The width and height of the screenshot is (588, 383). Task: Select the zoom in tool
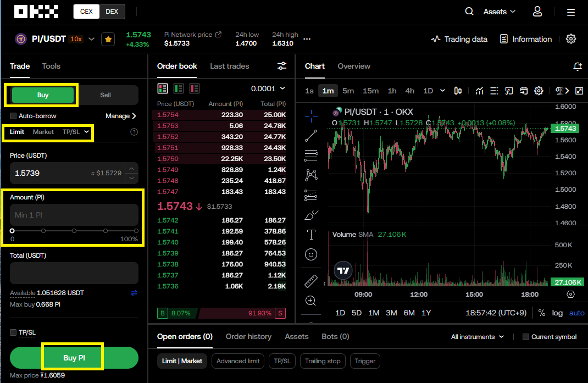311,301
